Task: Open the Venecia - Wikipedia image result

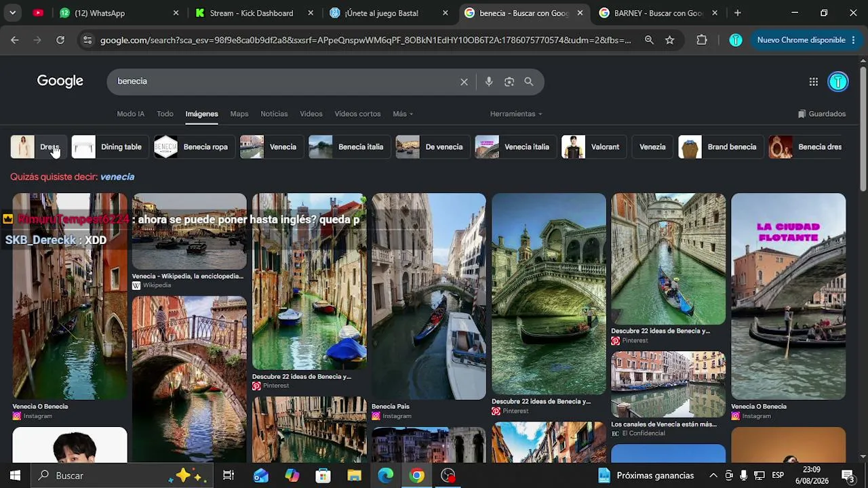Action: click(x=189, y=231)
